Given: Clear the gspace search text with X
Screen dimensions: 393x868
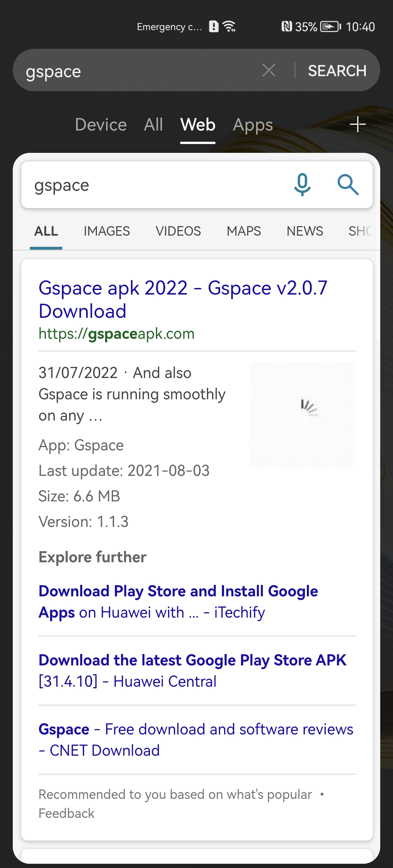Looking at the screenshot, I should 269,70.
